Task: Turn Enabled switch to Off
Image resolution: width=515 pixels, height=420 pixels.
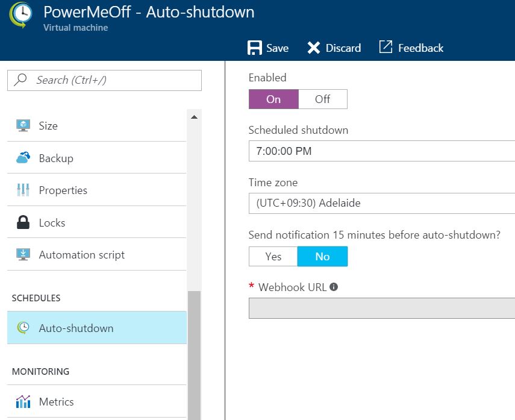Action: [322, 99]
